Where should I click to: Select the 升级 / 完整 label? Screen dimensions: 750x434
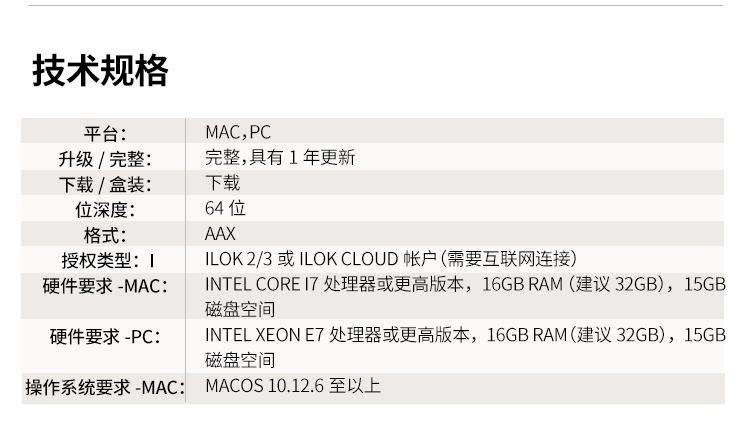(x=105, y=159)
